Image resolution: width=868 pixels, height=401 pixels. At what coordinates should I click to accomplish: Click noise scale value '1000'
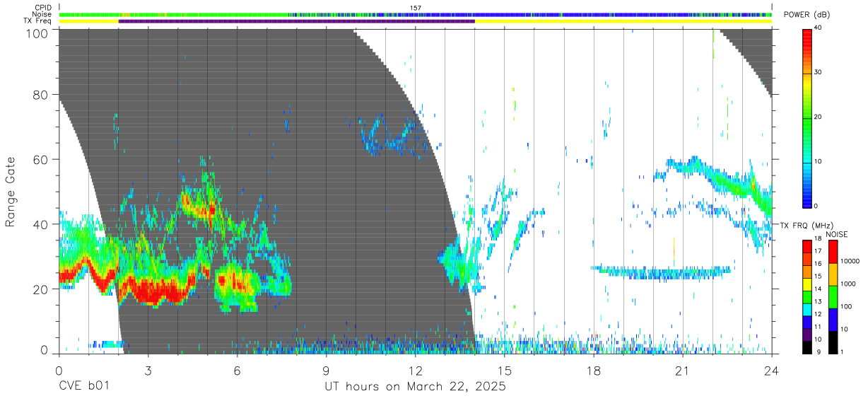[x=849, y=284]
